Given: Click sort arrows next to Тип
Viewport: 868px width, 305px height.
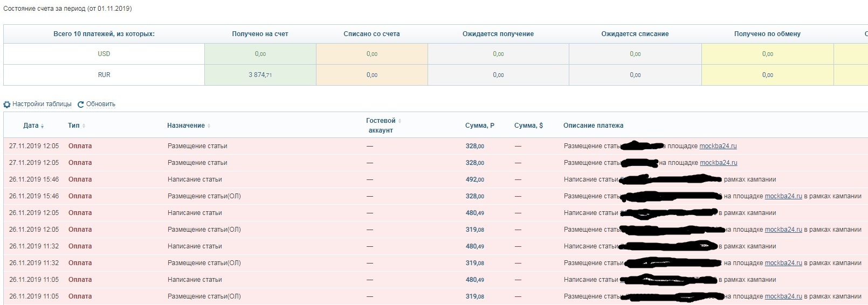Looking at the screenshot, I should click(x=84, y=126).
